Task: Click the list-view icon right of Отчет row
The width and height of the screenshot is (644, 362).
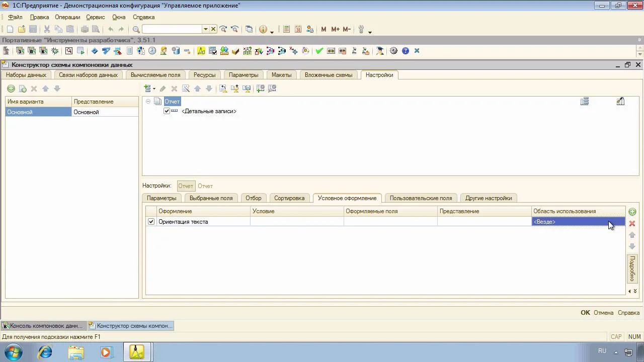Action: pyautogui.click(x=585, y=102)
